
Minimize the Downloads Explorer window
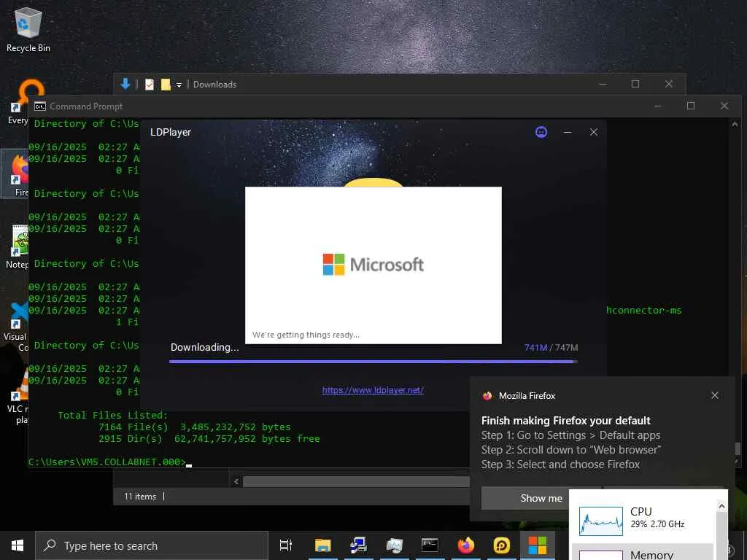click(x=603, y=84)
